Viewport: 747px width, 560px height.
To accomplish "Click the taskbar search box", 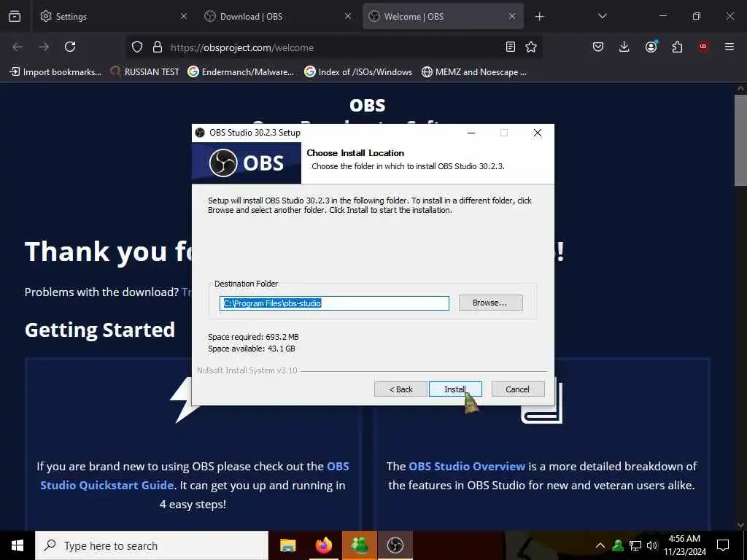I will click(x=152, y=545).
